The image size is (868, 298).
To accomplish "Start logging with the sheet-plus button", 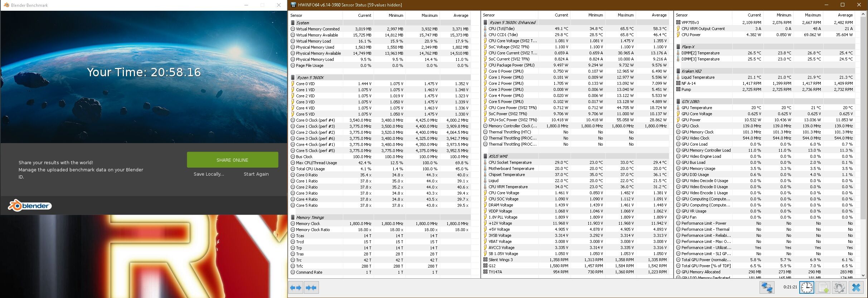I will click(x=823, y=288).
